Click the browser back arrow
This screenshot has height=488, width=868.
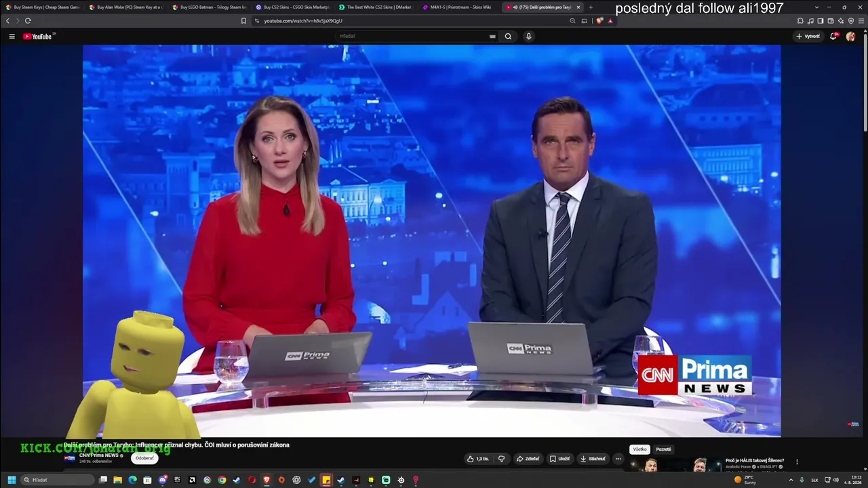click(7, 21)
